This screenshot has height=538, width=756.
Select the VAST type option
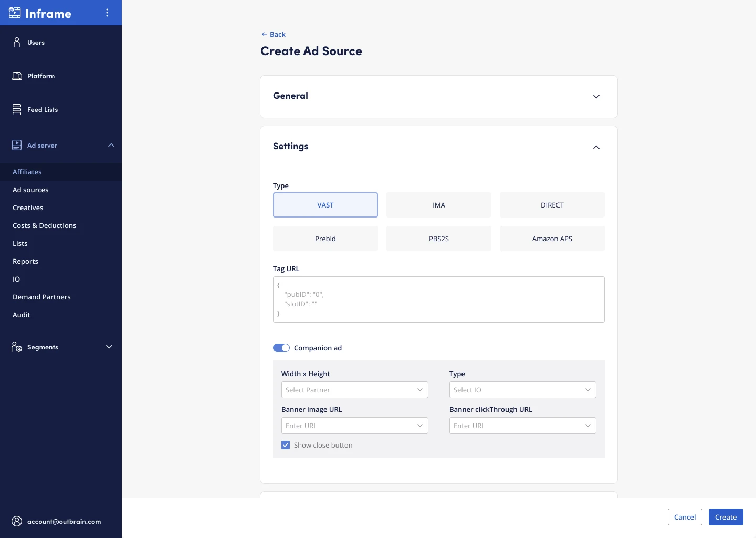[325, 205]
